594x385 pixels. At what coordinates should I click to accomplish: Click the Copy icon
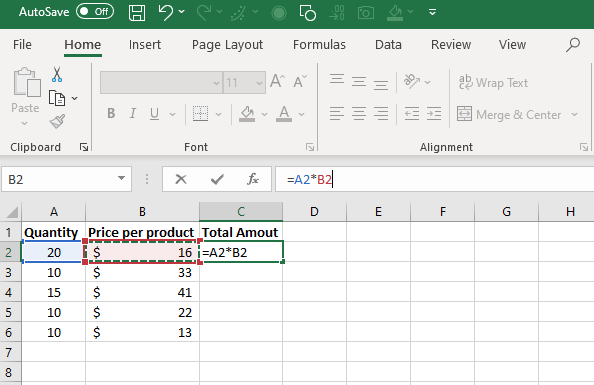(x=57, y=98)
